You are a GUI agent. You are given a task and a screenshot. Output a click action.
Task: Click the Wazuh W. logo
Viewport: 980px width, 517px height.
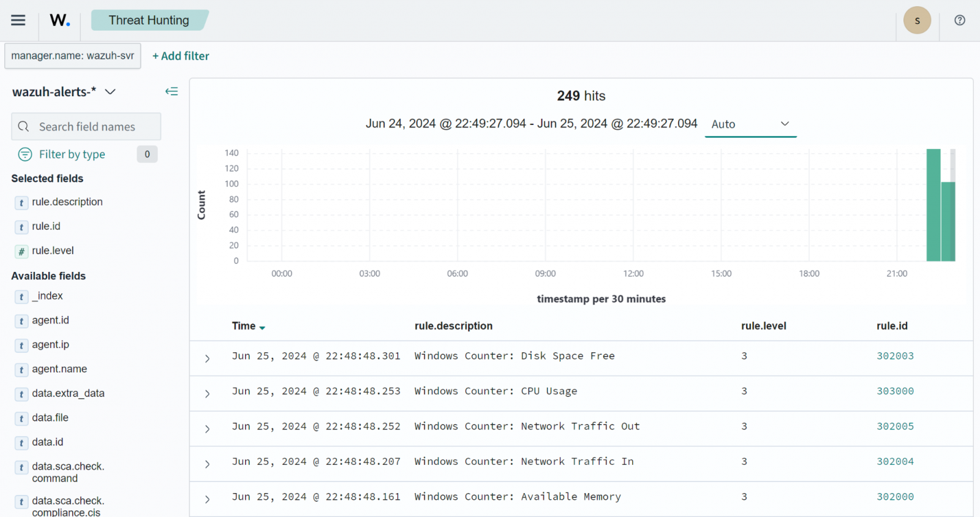click(x=59, y=20)
